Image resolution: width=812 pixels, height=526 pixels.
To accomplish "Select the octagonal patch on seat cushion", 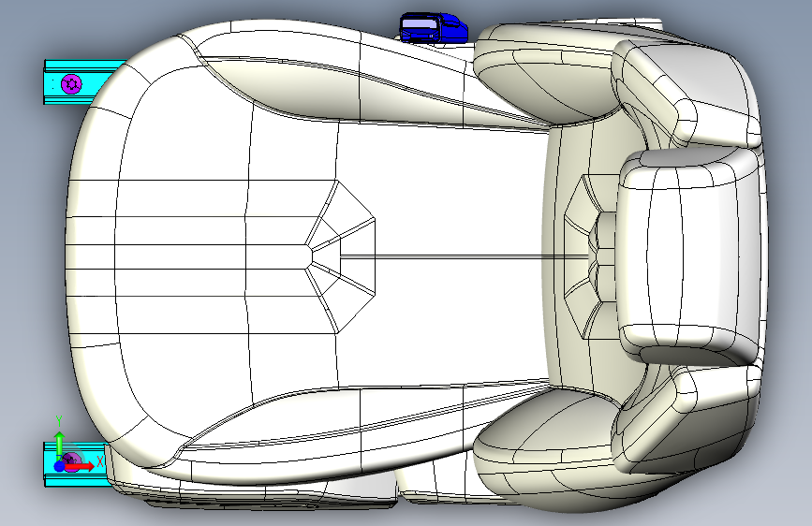I will pyautogui.click(x=340, y=256).
